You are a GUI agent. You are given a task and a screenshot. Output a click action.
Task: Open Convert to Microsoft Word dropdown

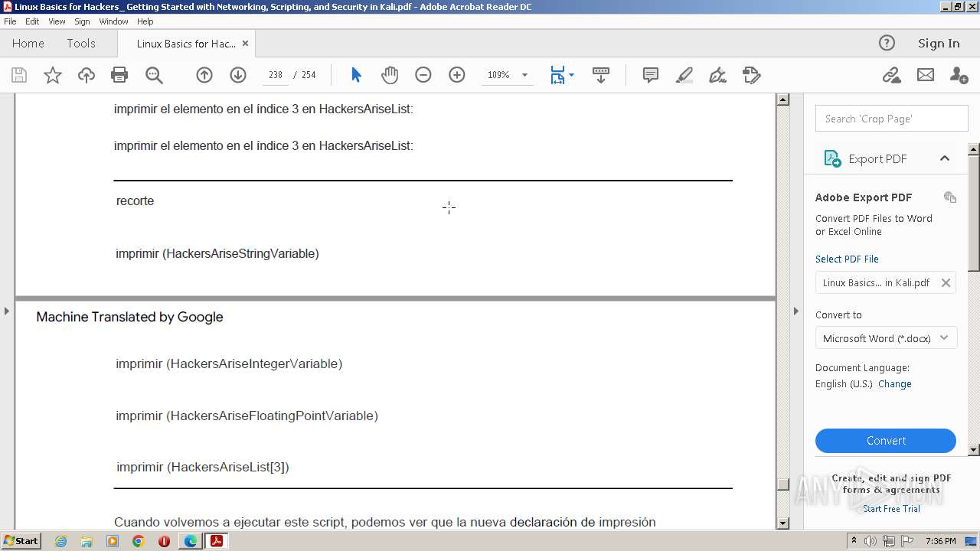tap(886, 338)
